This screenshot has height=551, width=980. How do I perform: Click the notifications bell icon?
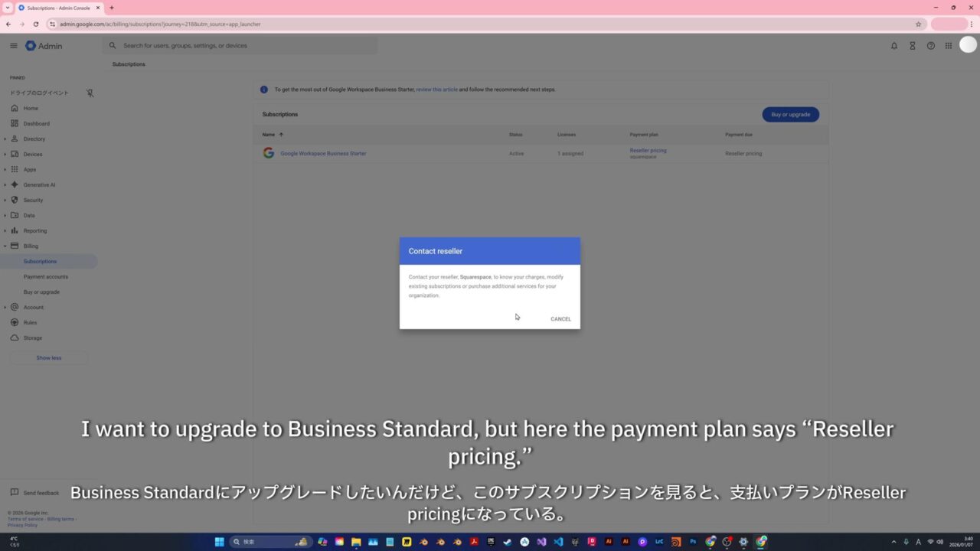pyautogui.click(x=893, y=46)
